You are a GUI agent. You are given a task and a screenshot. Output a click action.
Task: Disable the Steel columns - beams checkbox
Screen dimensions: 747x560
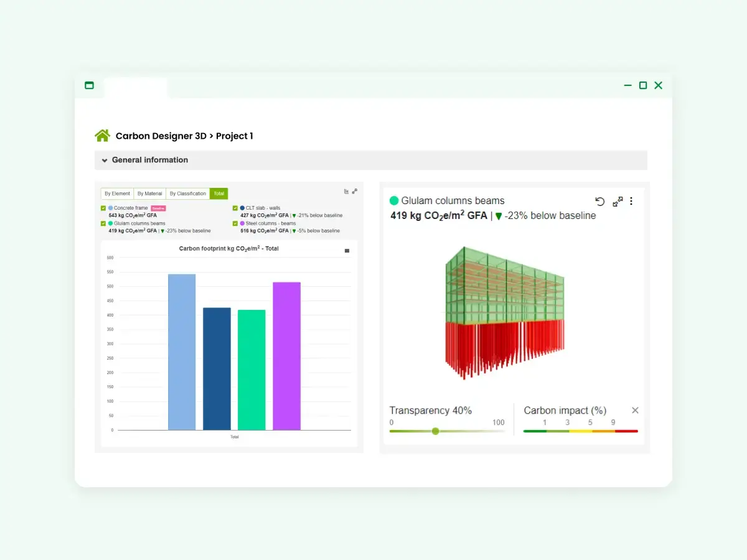235,223
